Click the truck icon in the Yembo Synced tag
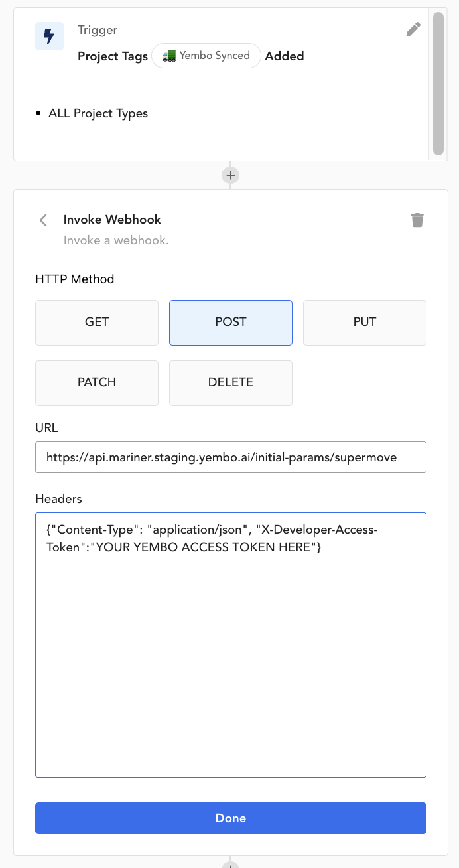The width and height of the screenshot is (459, 868). (x=169, y=56)
